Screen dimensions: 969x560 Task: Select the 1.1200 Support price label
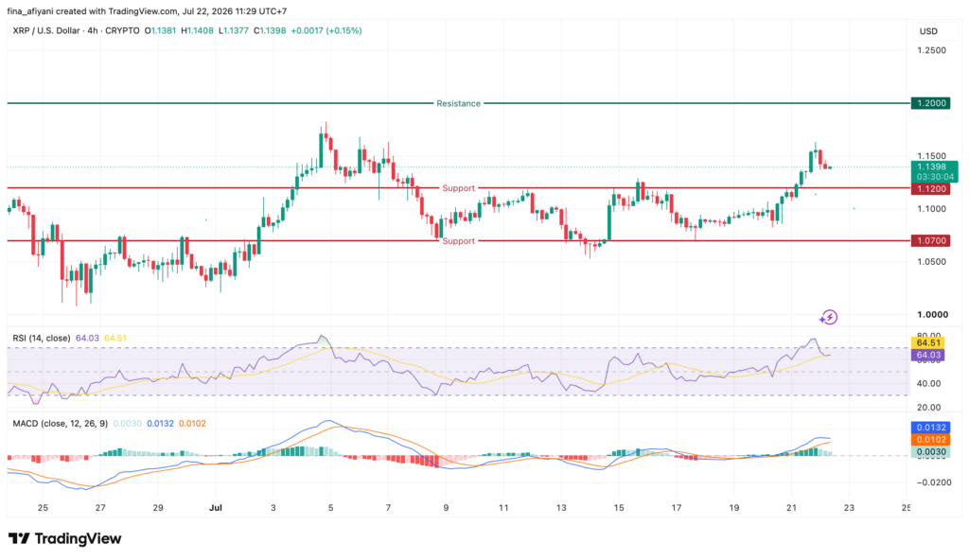930,188
